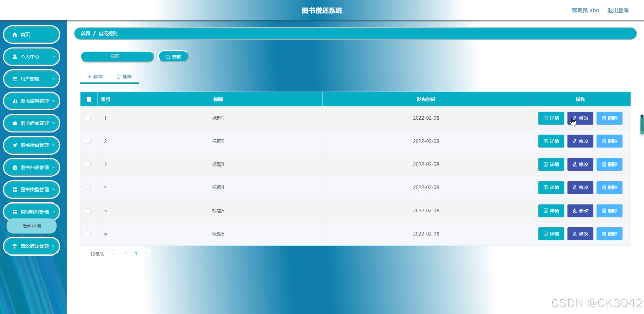Click the 详情 button for 标题2

[551, 141]
